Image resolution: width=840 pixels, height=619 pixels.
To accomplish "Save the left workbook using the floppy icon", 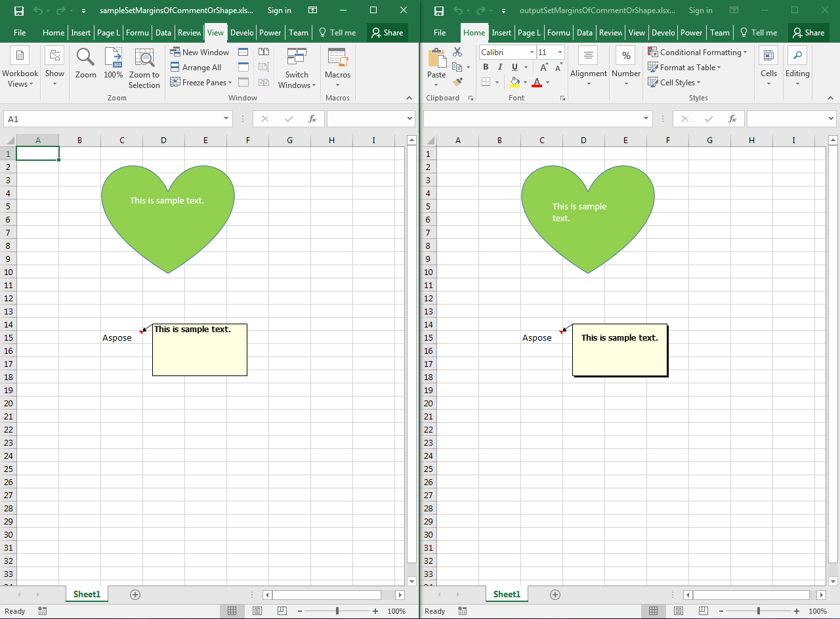I will point(19,11).
